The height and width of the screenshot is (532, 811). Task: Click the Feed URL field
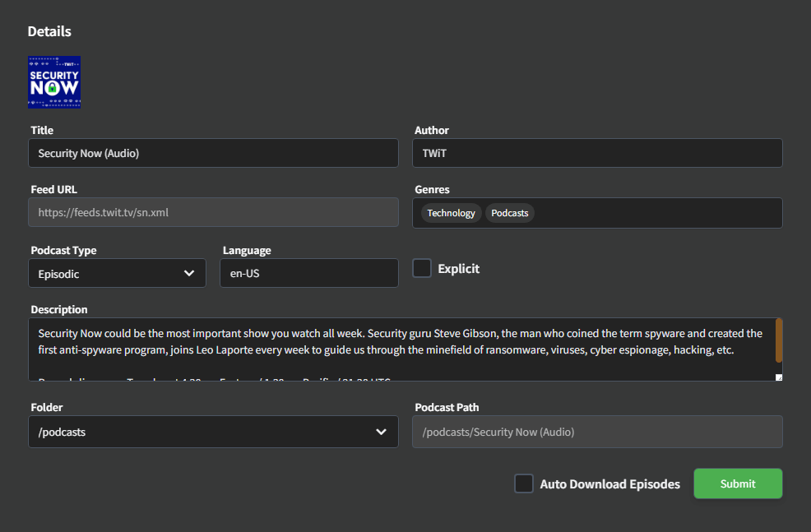coord(214,212)
